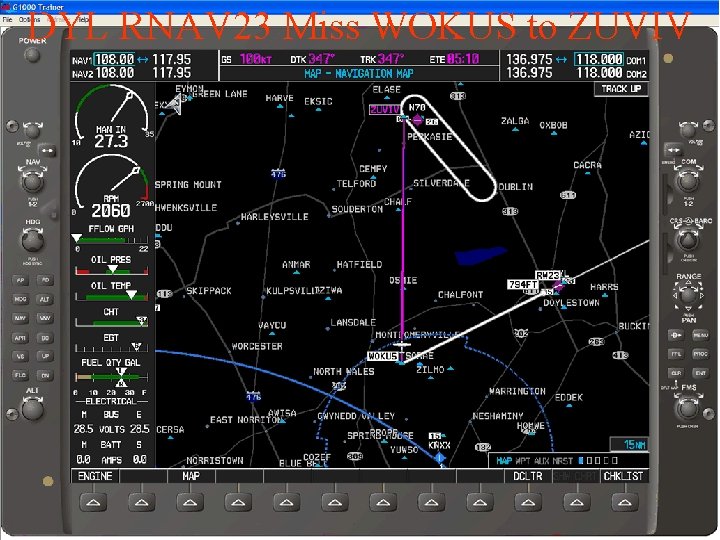Click the nose UP key
720x540 pixels.
point(45,356)
